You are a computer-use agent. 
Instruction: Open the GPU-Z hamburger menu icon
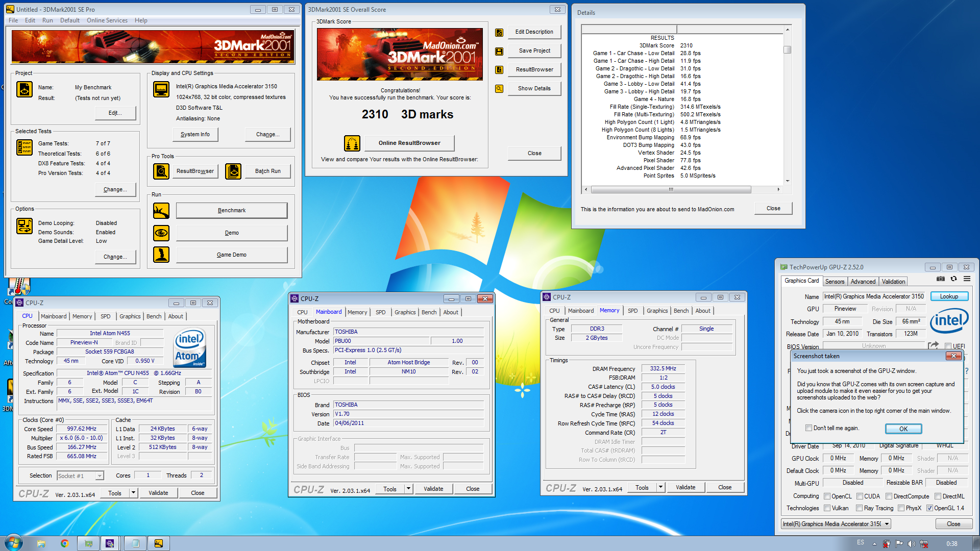[967, 279]
